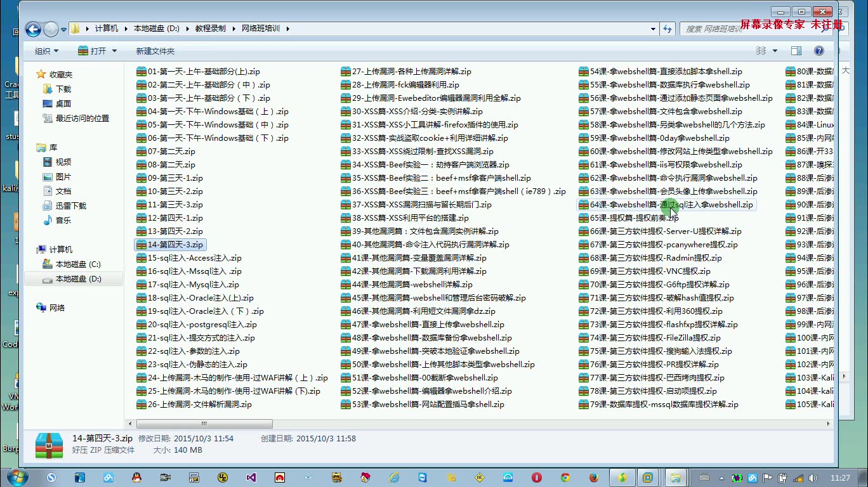This screenshot has height=487, width=868.
Task: Open the Explorer help question mark icon
Action: coord(819,51)
